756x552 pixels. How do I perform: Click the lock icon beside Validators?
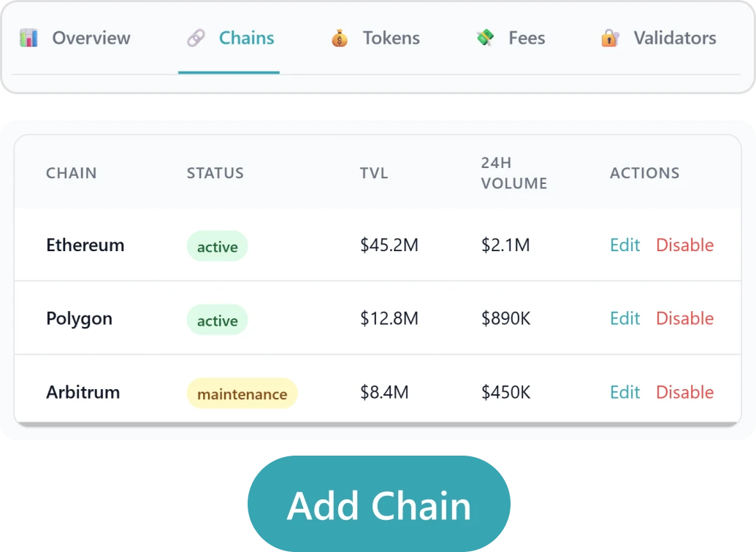click(x=609, y=38)
